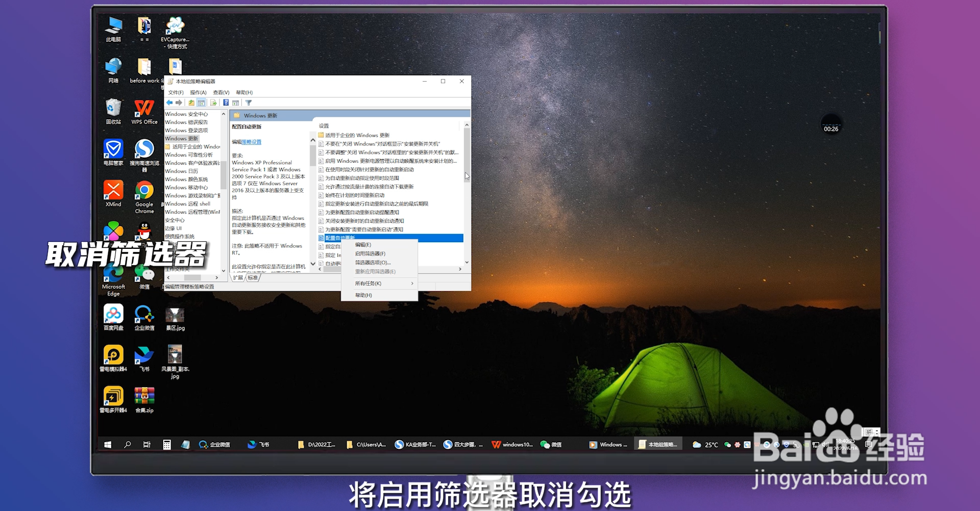
Task: Open Help via the blue question mark icon
Action: (226, 103)
